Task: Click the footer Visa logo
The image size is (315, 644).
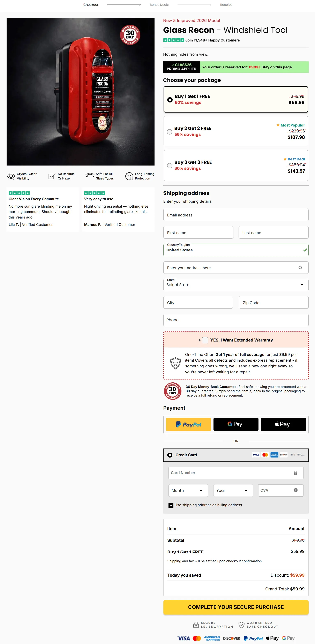Action: (184, 638)
